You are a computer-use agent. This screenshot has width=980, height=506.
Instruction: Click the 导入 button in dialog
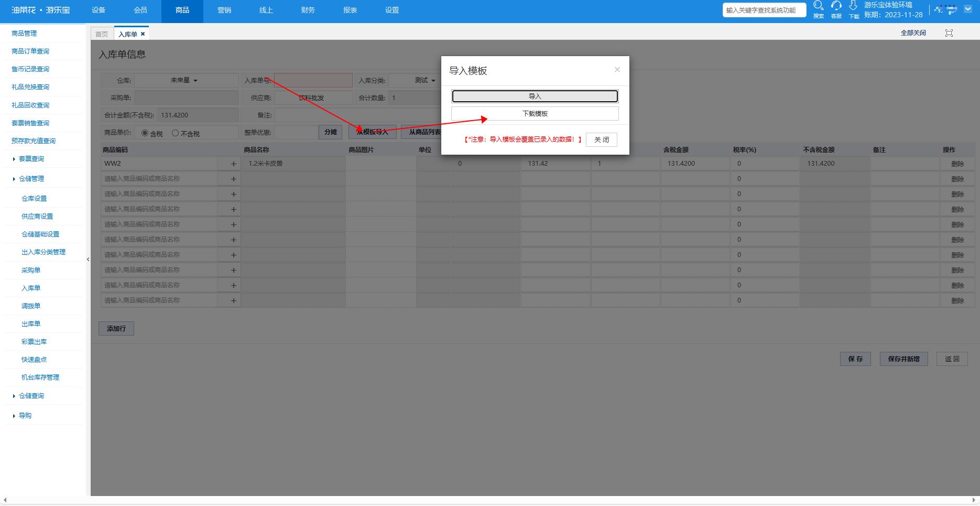(535, 96)
